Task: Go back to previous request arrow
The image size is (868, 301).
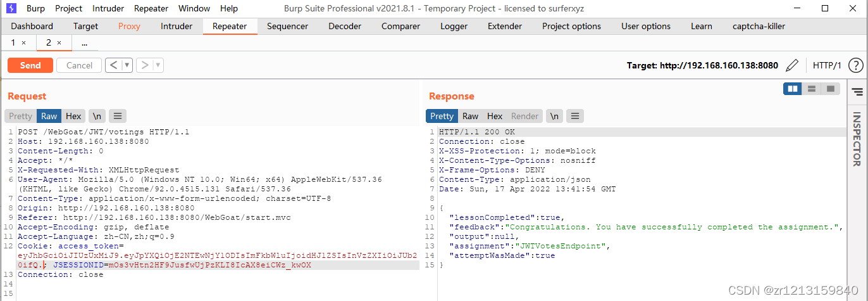Action: 113,65
